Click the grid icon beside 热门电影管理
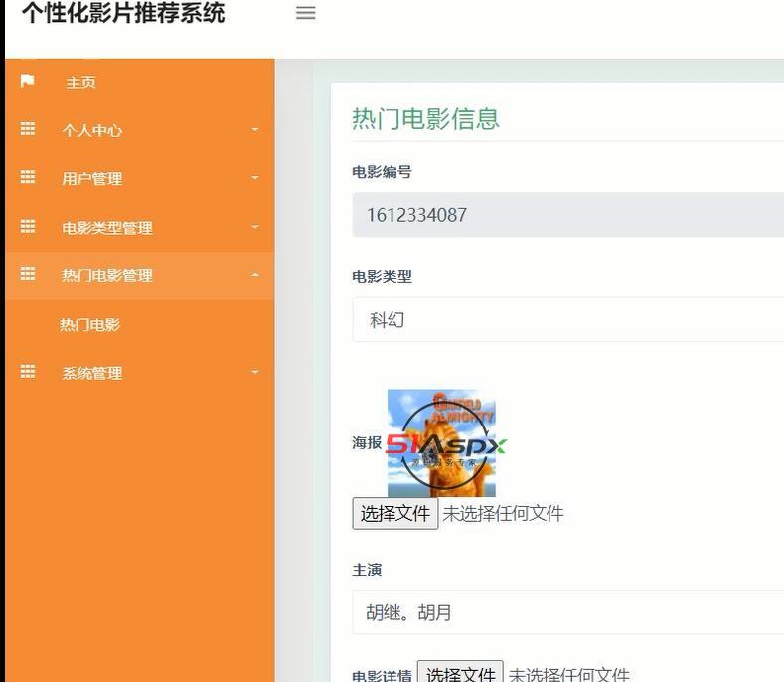The width and height of the screenshot is (784, 682). 28,274
